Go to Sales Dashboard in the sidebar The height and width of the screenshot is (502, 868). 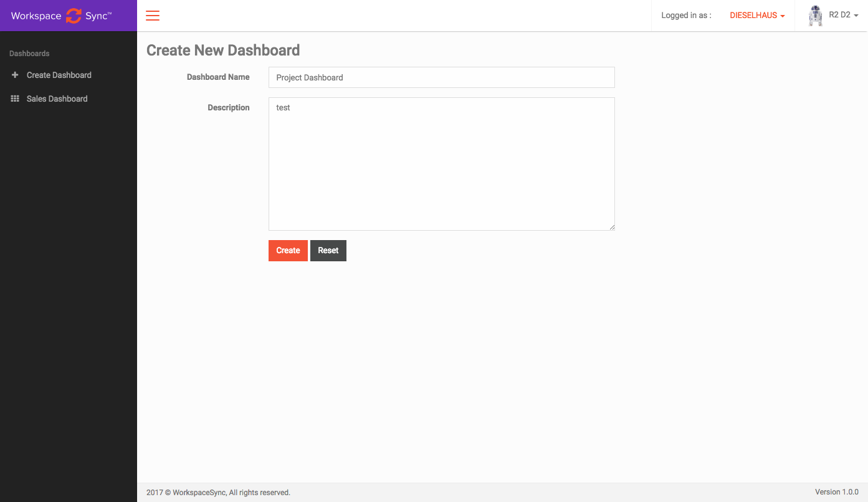tap(57, 99)
